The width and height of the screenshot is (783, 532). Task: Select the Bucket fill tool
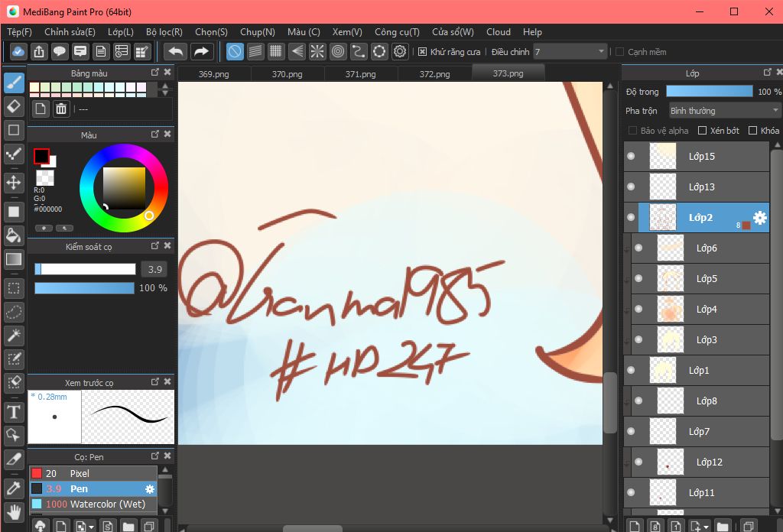coord(14,235)
